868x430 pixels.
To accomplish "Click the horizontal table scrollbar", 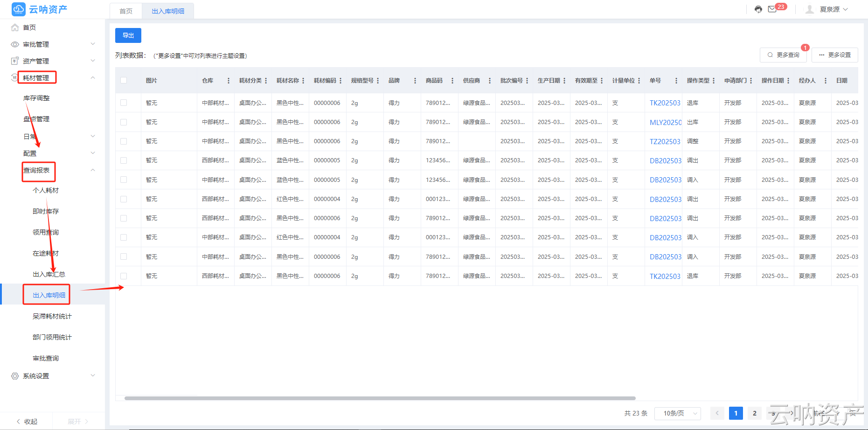I will (380, 398).
